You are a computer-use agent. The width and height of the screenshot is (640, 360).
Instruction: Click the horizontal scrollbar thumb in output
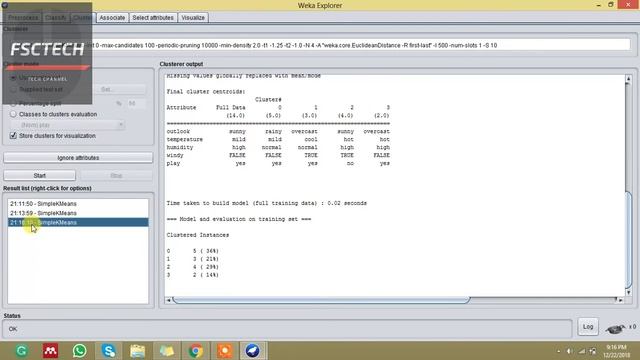tap(321, 300)
